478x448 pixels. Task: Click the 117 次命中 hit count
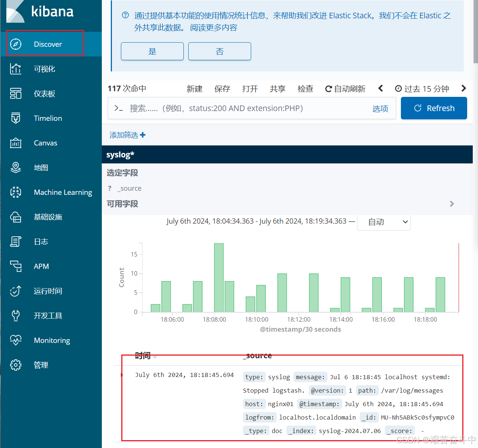pyautogui.click(x=127, y=89)
